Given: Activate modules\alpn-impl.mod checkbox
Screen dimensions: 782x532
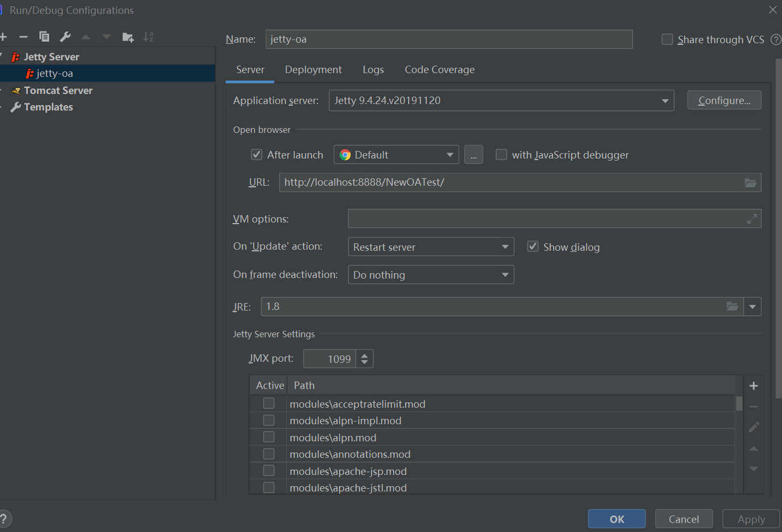Looking at the screenshot, I should click(x=269, y=420).
